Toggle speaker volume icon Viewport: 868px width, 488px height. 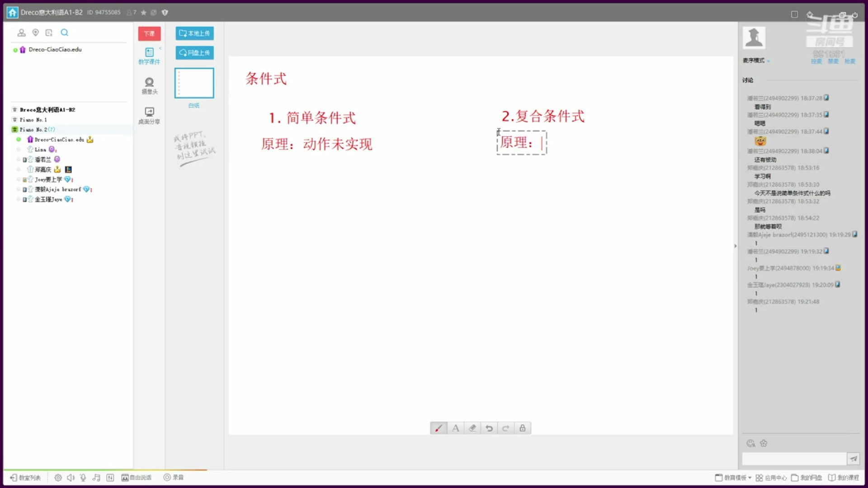[71, 478]
